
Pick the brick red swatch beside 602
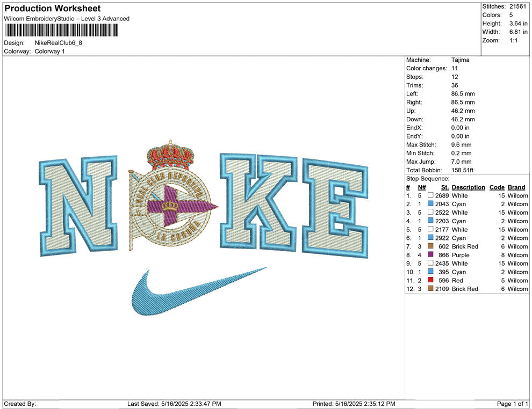click(x=430, y=246)
